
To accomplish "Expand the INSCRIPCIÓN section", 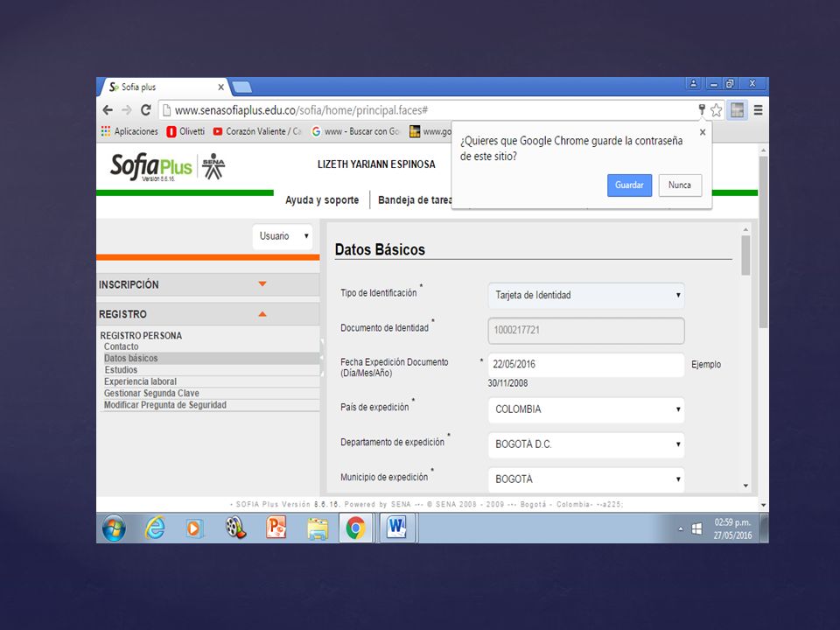I will tap(208, 284).
